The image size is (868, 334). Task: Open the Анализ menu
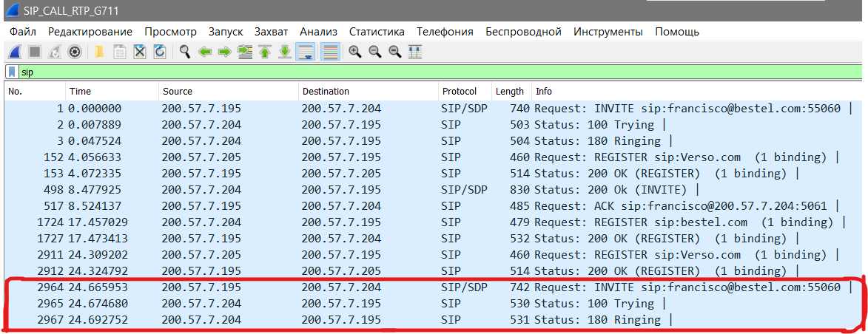tap(318, 32)
